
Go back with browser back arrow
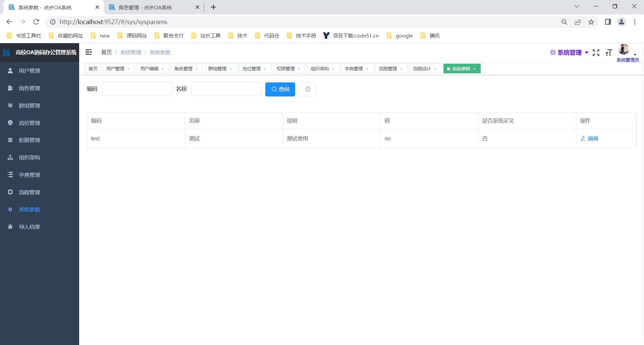click(9, 22)
